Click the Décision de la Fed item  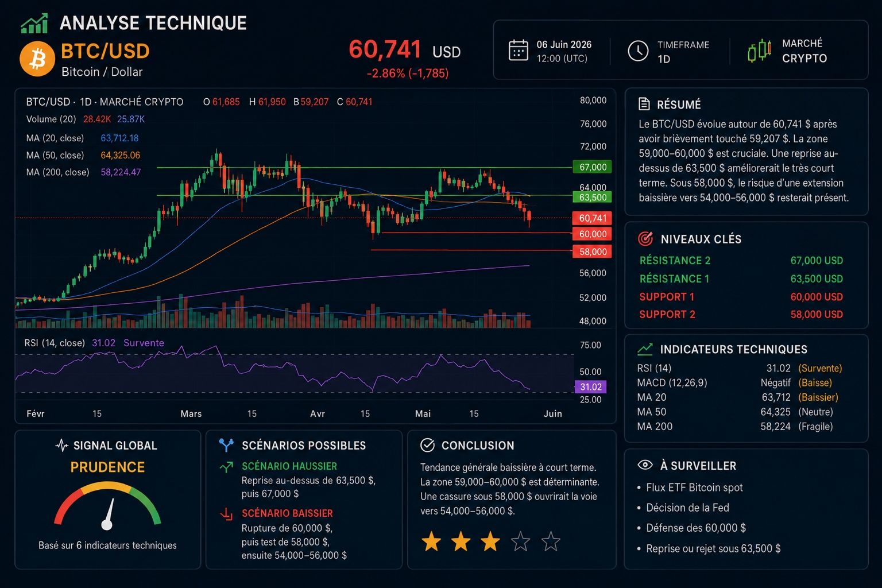coord(683,508)
